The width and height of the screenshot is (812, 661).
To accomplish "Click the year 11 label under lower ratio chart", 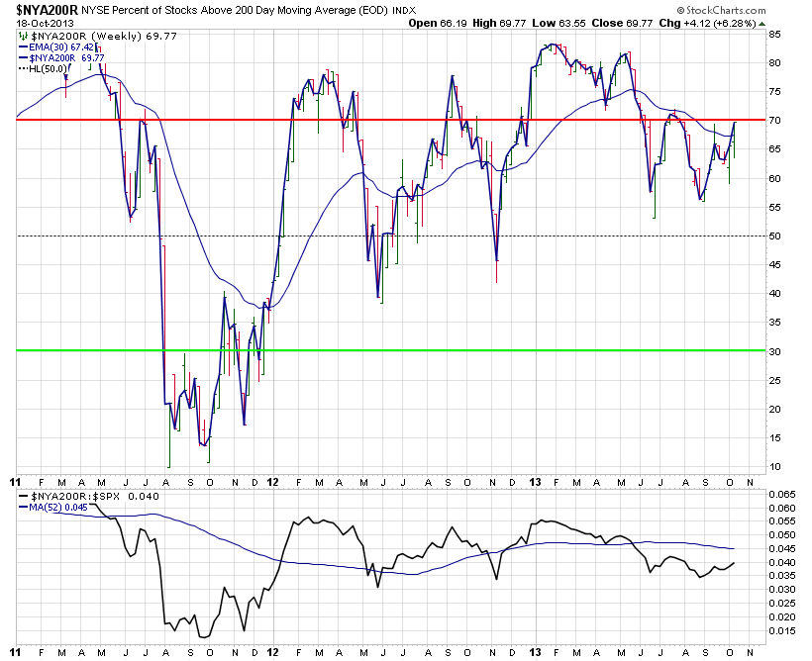I will 16,652.
